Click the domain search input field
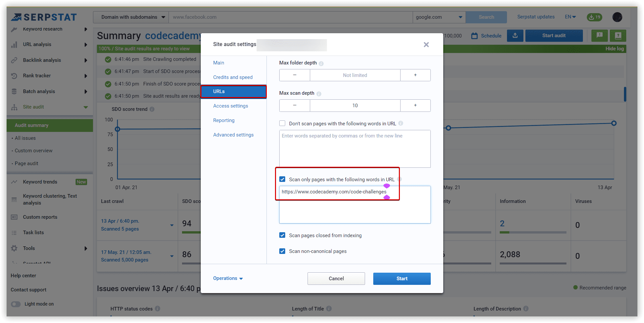 click(291, 17)
